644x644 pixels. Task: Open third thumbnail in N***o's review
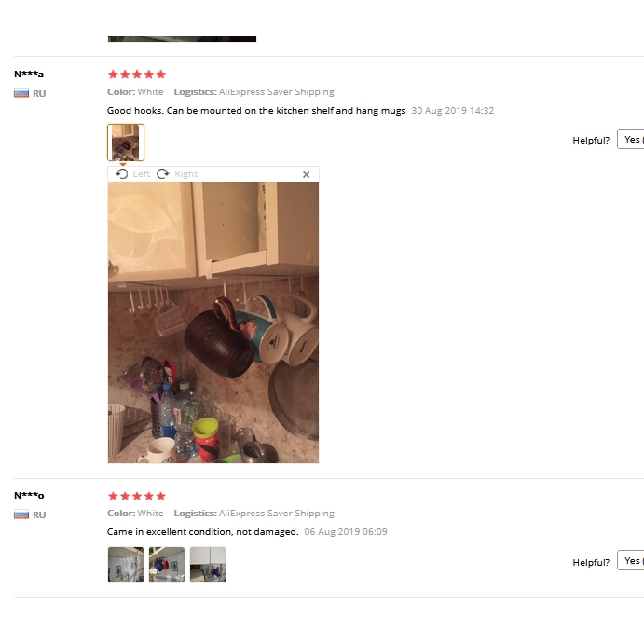pyautogui.click(x=208, y=565)
